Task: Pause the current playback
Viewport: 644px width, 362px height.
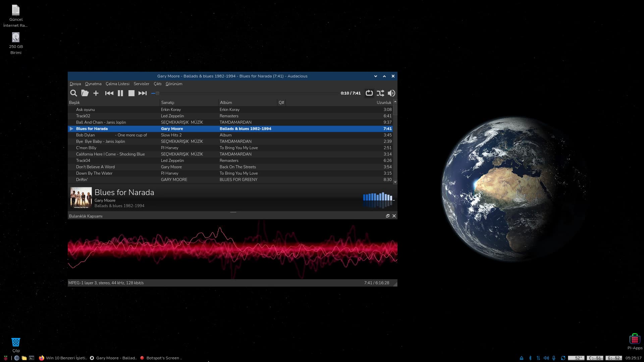Action: 120,93
